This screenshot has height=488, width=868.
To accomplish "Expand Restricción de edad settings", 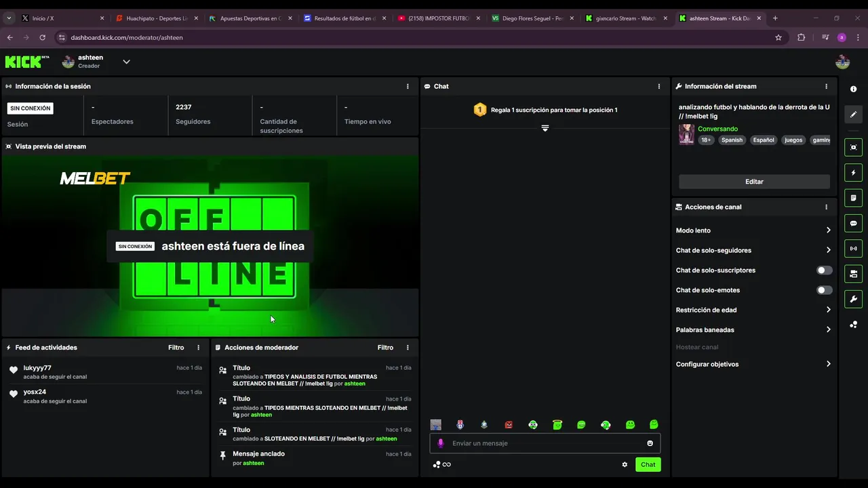I will click(753, 310).
